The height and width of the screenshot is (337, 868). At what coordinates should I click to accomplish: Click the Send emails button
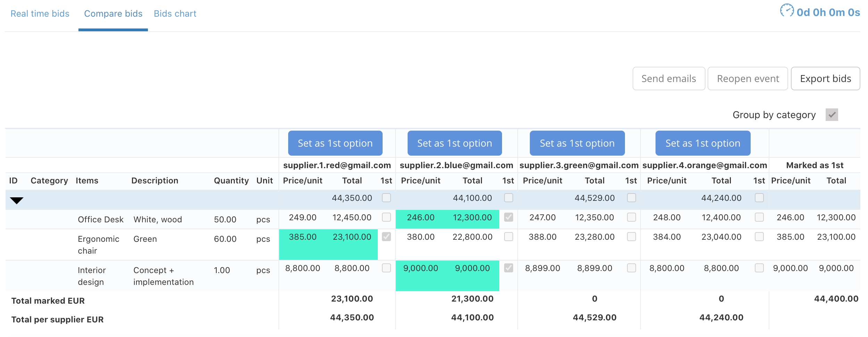[669, 79]
